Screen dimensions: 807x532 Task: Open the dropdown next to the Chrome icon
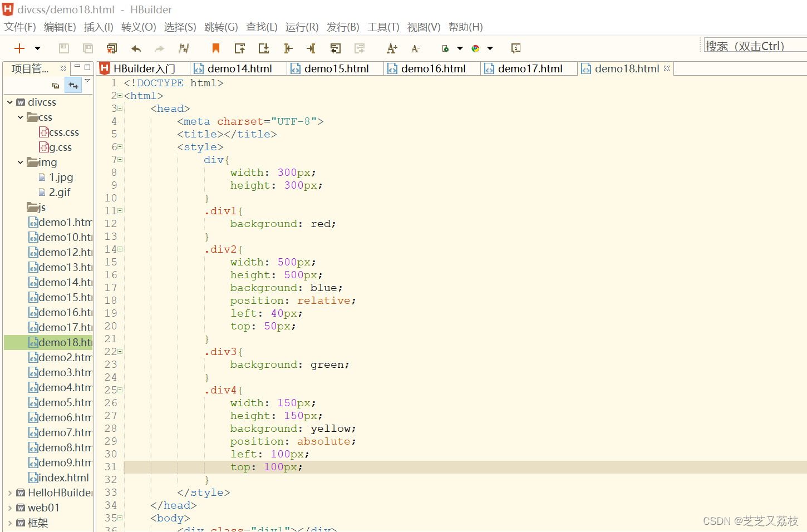click(x=490, y=48)
